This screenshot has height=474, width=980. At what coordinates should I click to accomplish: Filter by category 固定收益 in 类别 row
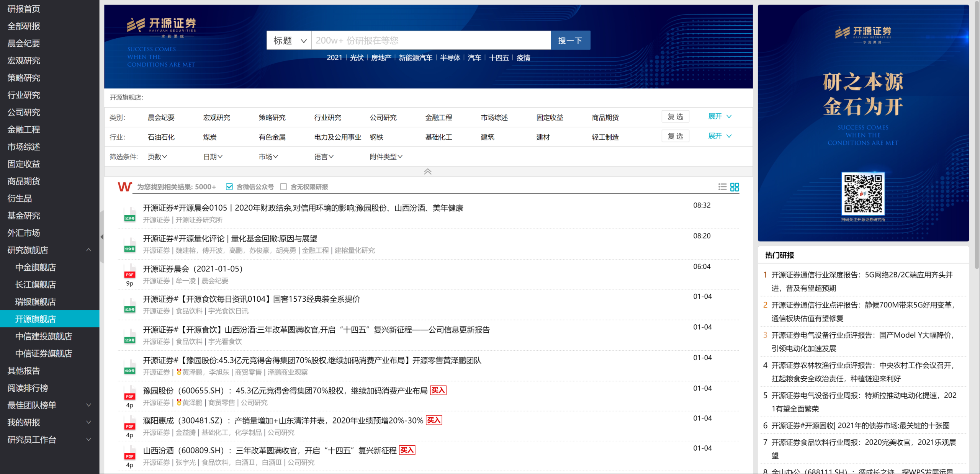[x=550, y=118]
